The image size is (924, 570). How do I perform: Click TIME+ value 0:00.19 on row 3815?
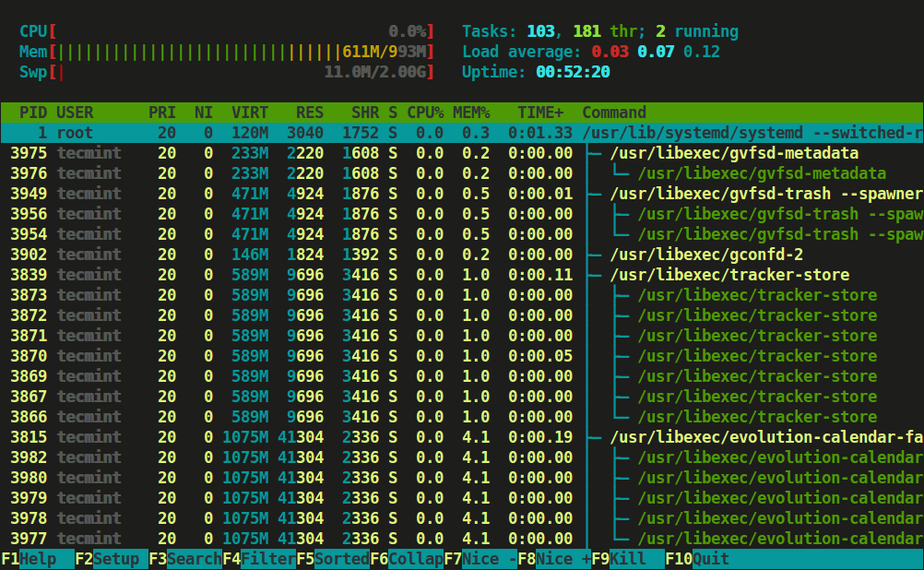[x=540, y=437]
